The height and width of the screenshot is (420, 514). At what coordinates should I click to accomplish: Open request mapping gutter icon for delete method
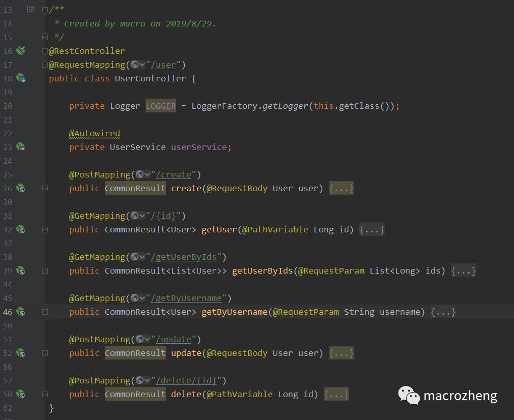(x=21, y=394)
